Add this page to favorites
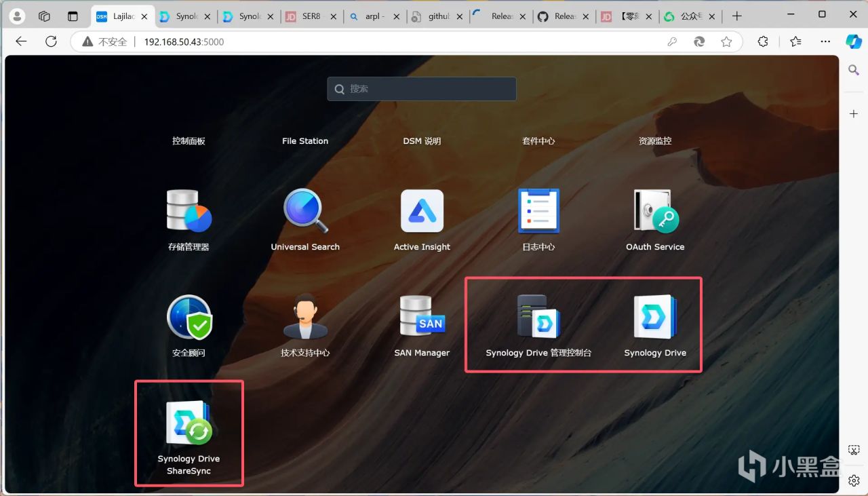Image resolution: width=868 pixels, height=496 pixels. coord(726,41)
